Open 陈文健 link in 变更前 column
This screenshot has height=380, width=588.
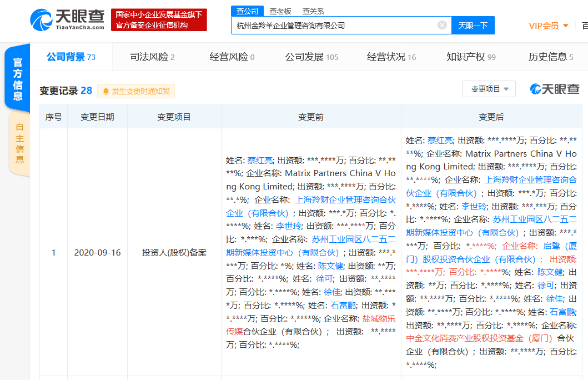(331, 266)
